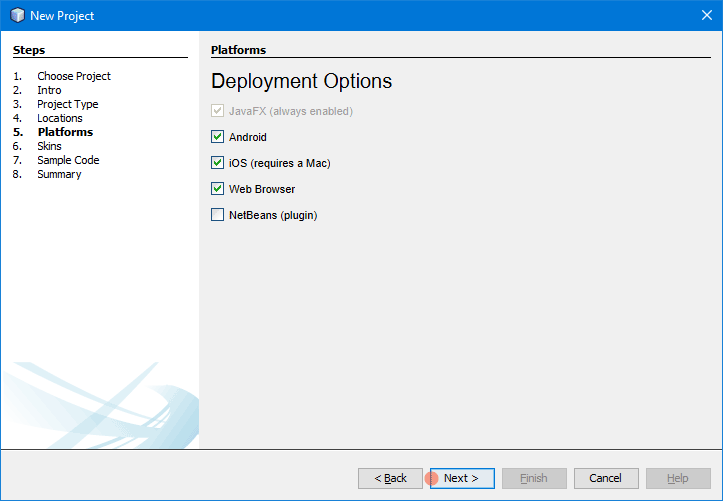
Task: Select the Intro step
Action: pyautogui.click(x=49, y=90)
